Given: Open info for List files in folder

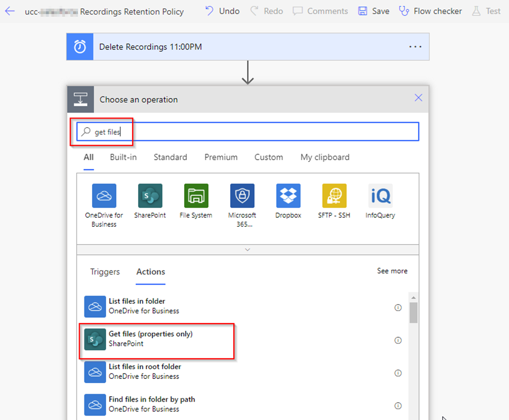Looking at the screenshot, I should click(x=398, y=307).
